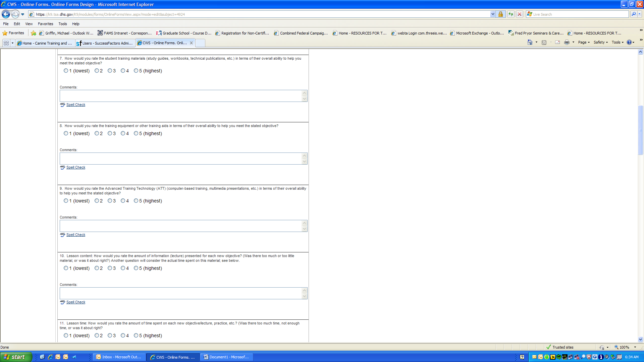The image size is (644, 362).
Task: Expand the address bar URL dropdown
Action: coord(492,14)
